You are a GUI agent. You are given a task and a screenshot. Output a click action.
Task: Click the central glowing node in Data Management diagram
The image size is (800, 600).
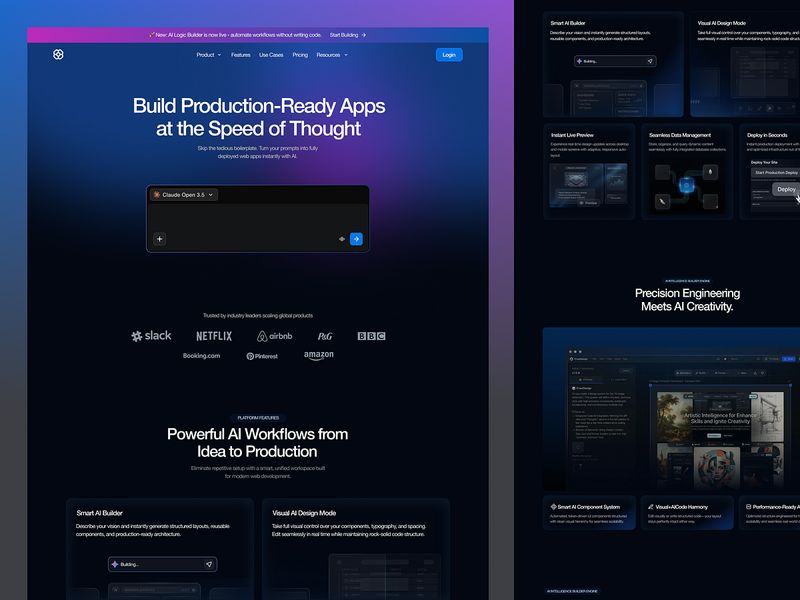687,186
